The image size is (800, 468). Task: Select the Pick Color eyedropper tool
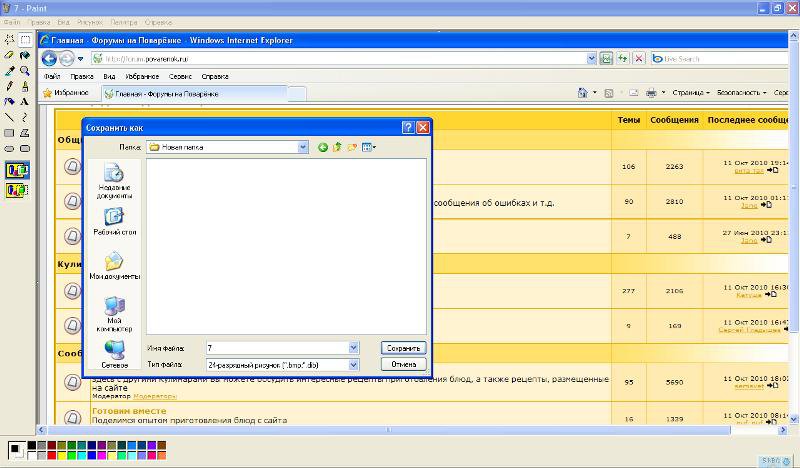(9, 71)
